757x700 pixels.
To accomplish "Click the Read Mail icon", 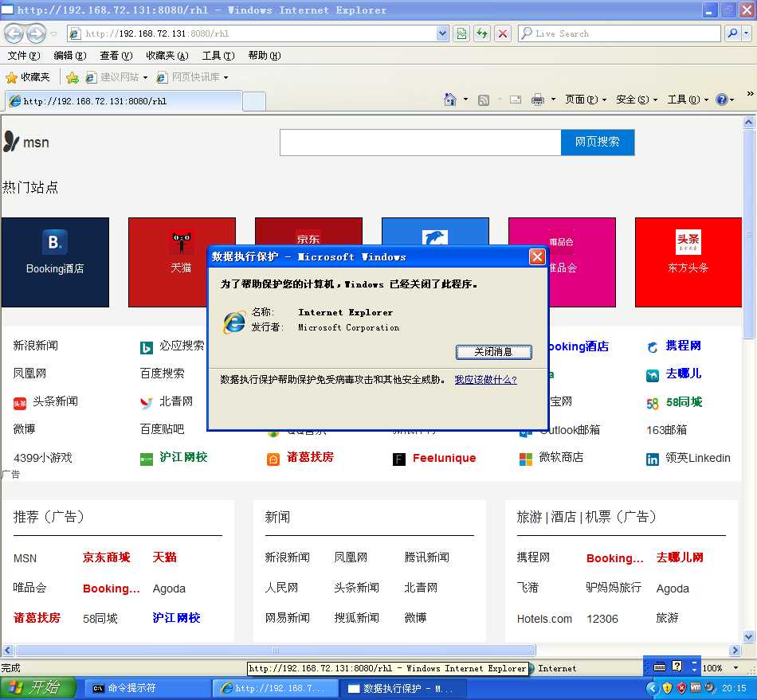I will click(x=515, y=100).
